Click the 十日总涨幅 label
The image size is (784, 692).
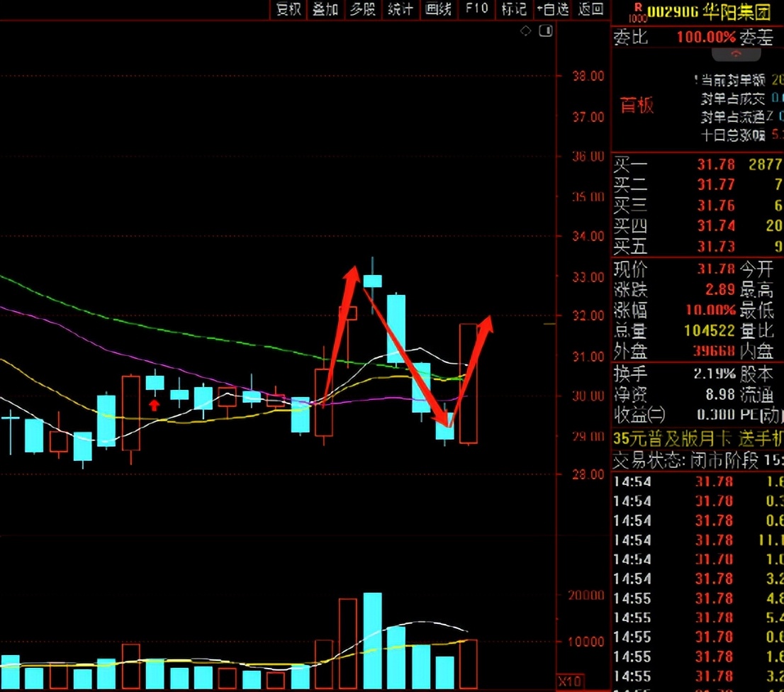(732, 135)
